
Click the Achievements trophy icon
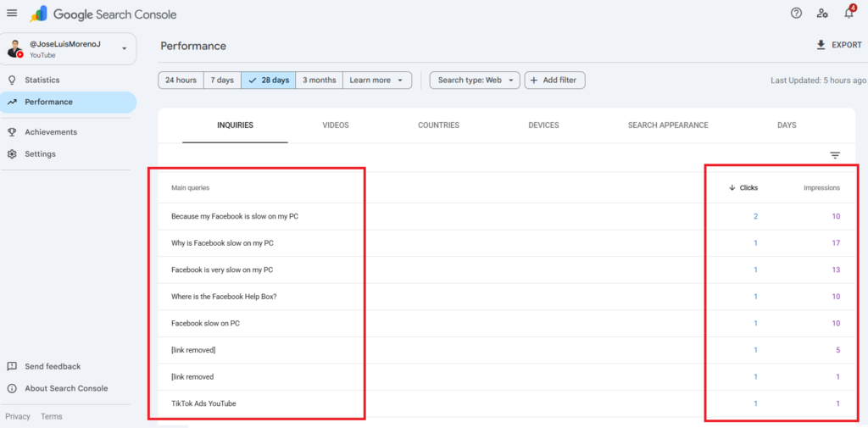(12, 132)
